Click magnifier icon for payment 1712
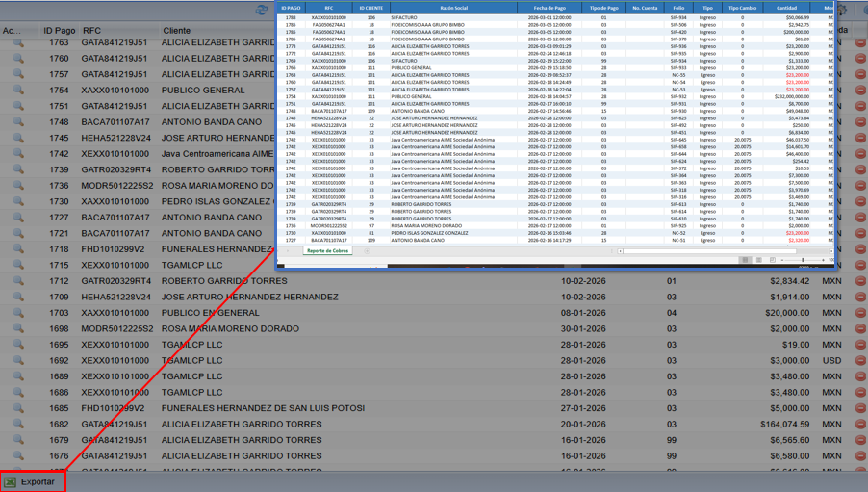 (x=17, y=281)
